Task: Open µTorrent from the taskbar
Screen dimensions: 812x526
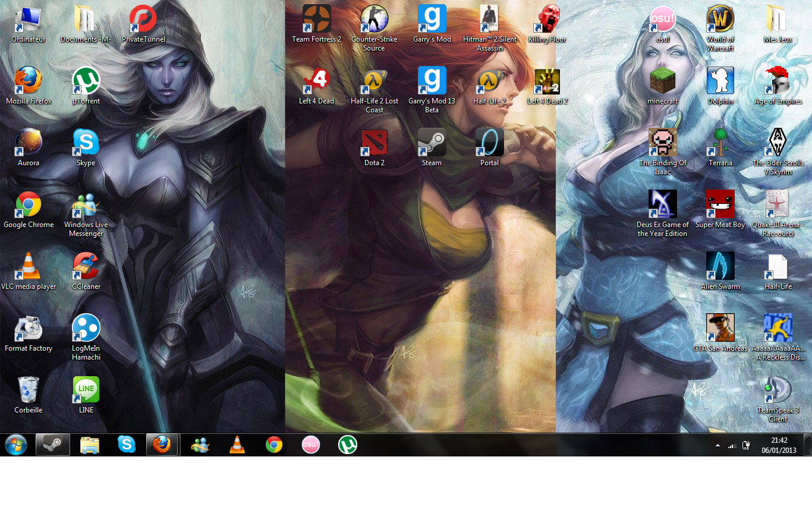Action: coord(347,445)
